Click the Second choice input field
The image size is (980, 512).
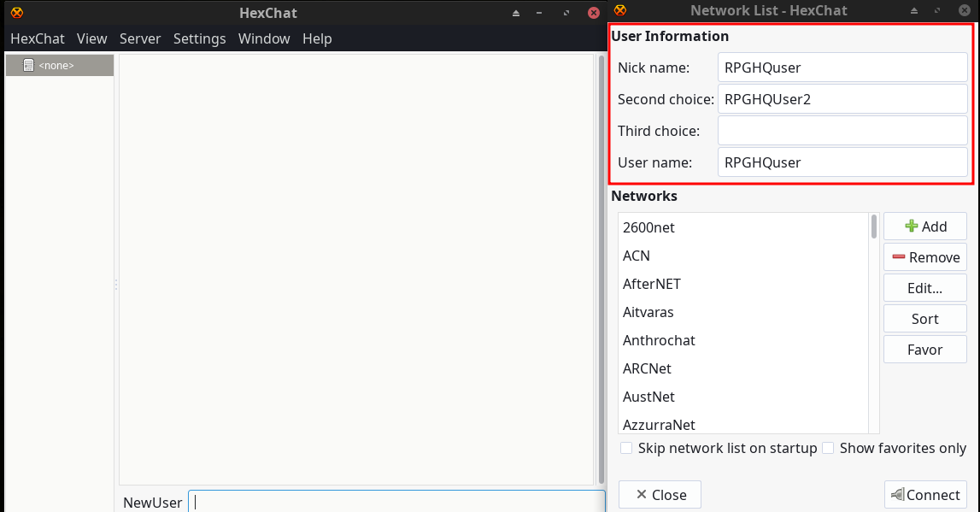coord(842,99)
